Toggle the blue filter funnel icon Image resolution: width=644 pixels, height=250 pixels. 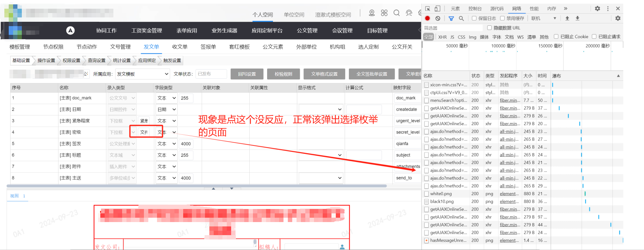451,18
